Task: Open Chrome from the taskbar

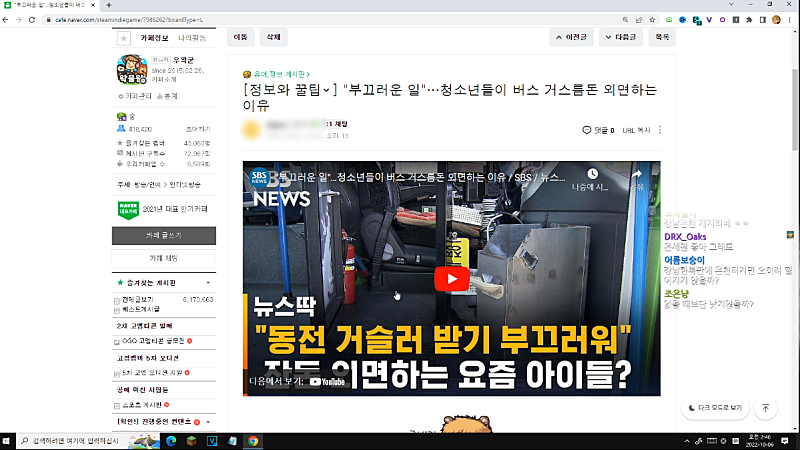Action: [253, 441]
